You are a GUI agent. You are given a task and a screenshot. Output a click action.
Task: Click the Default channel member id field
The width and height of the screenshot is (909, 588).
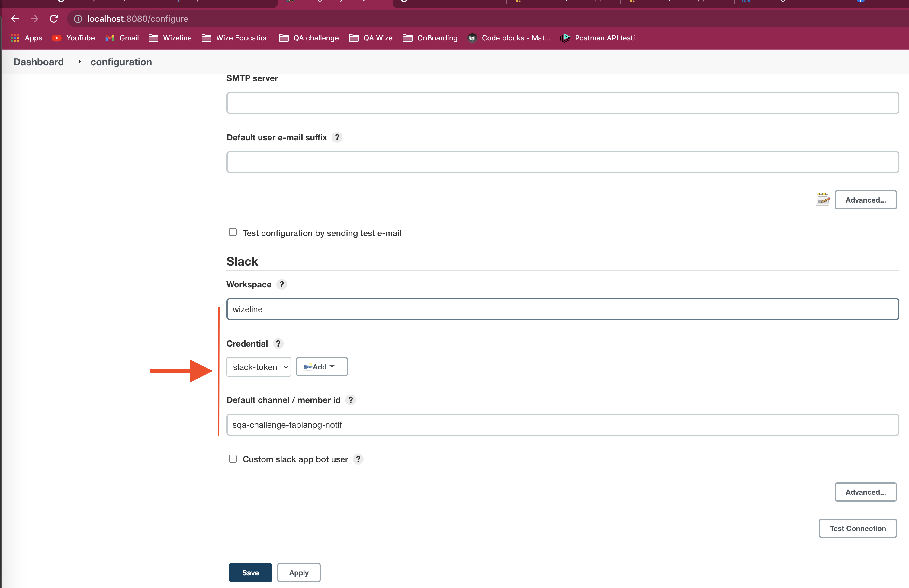563,424
